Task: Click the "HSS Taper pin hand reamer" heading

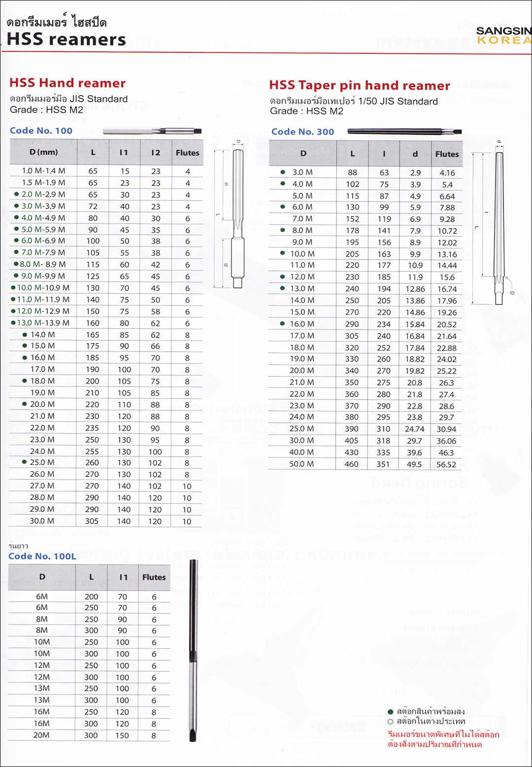Action: pyautogui.click(x=359, y=85)
